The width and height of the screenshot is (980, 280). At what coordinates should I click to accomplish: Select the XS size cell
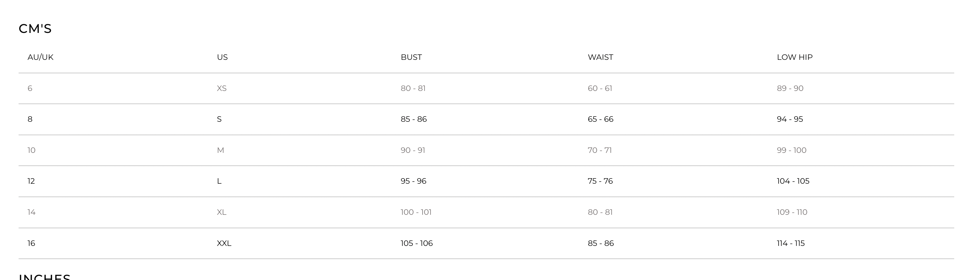[221, 89]
